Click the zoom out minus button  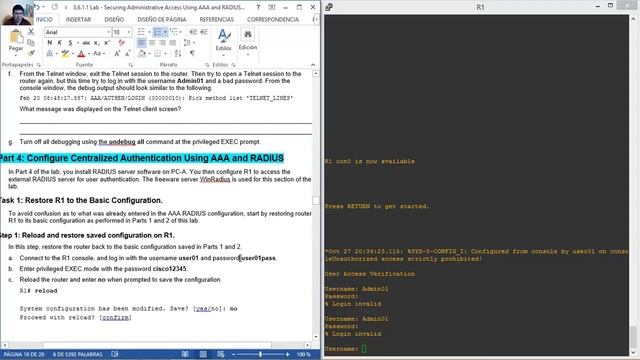[x=233, y=354]
